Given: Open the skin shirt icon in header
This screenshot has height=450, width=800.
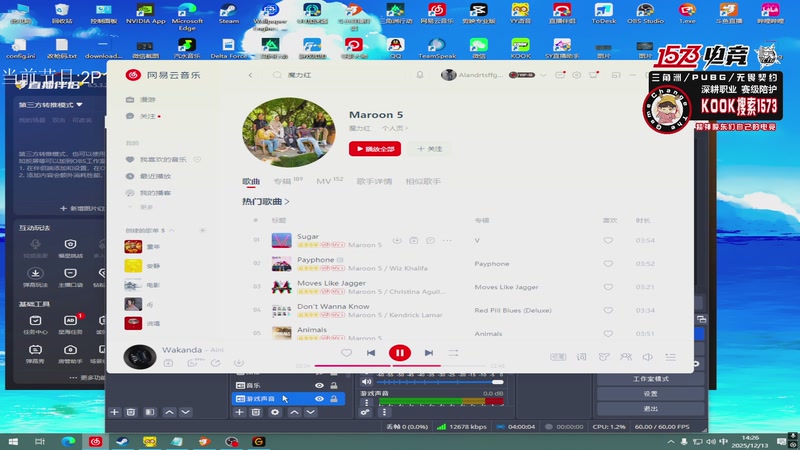Looking at the screenshot, I should pos(593,75).
